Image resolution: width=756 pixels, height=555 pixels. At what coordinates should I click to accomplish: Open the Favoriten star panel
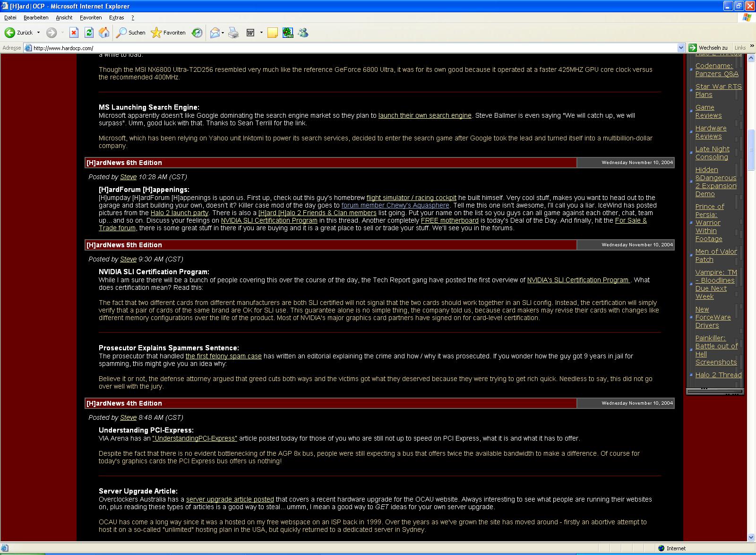168,33
